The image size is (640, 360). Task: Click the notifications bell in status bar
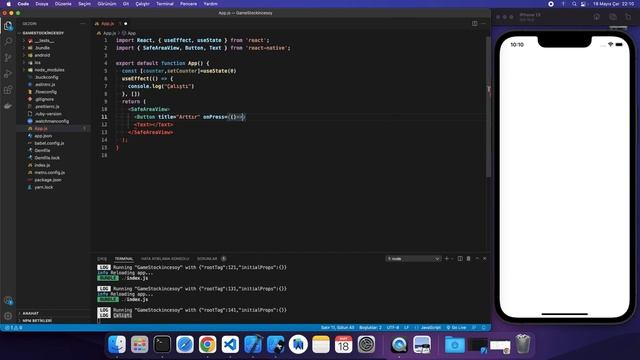pyautogui.click(x=484, y=328)
